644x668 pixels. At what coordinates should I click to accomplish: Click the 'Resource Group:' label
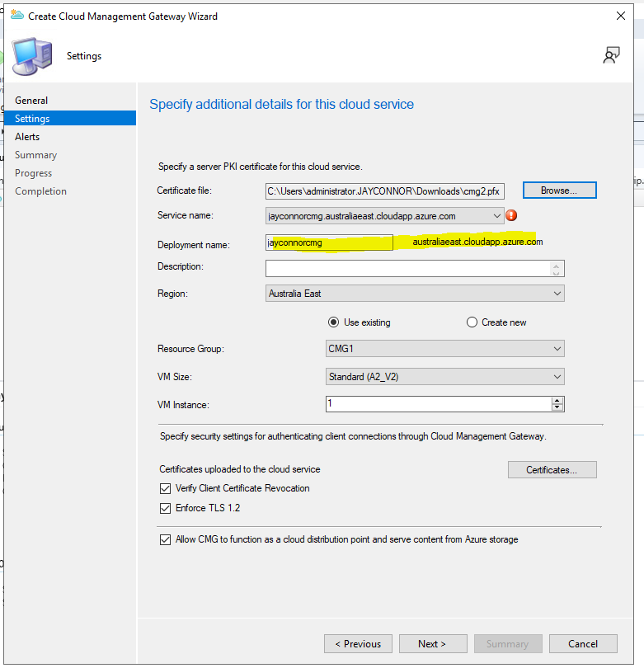[x=190, y=349]
